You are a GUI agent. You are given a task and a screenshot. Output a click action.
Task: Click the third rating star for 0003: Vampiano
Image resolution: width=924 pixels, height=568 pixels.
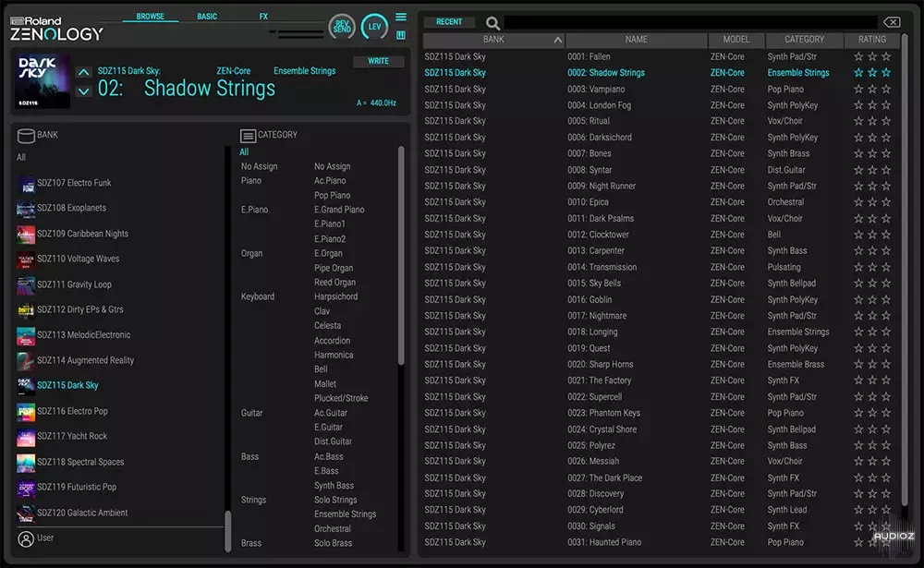coord(886,89)
